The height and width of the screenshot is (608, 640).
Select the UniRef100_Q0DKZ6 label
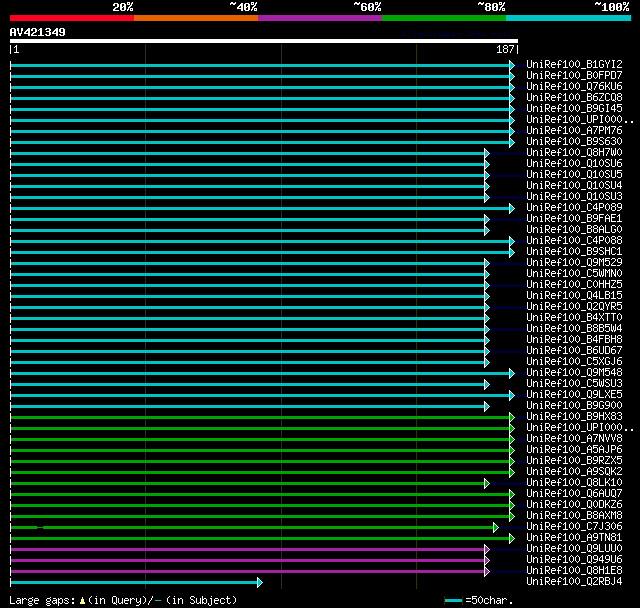click(x=574, y=505)
